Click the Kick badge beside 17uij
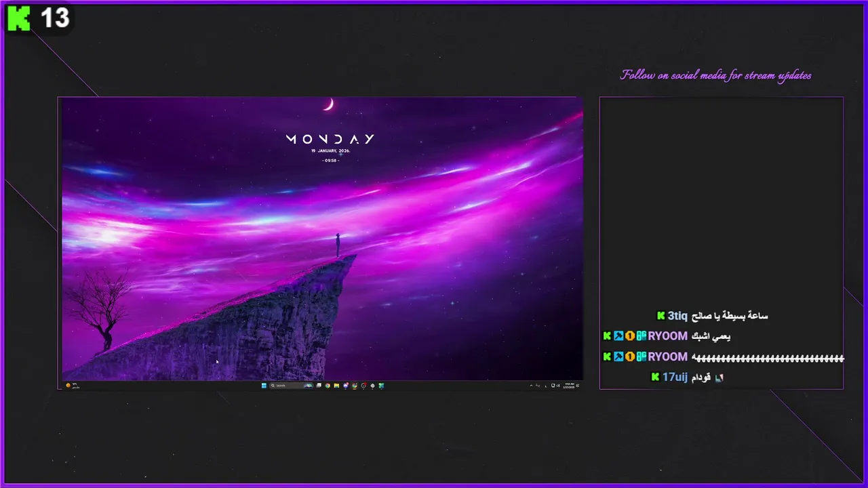 [x=655, y=377]
